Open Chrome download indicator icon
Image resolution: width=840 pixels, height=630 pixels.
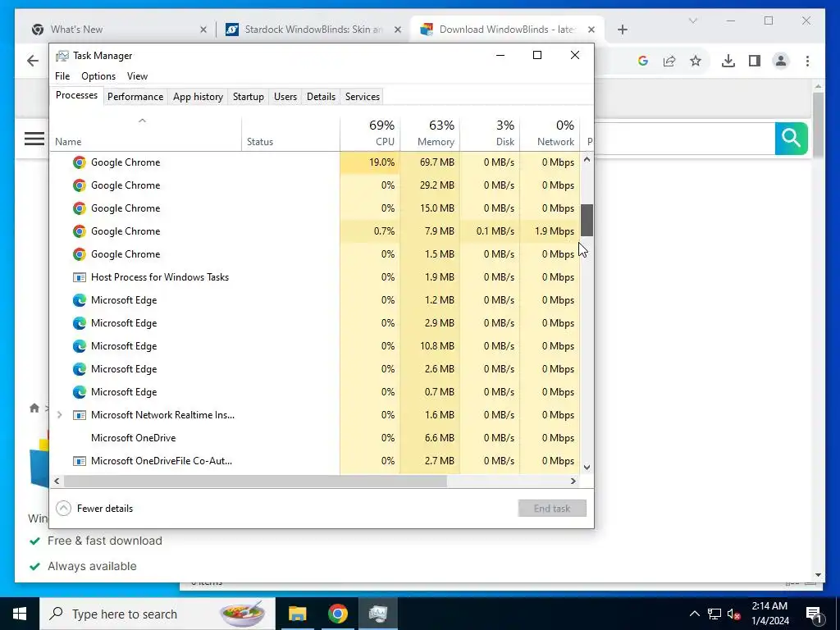pyautogui.click(x=728, y=61)
